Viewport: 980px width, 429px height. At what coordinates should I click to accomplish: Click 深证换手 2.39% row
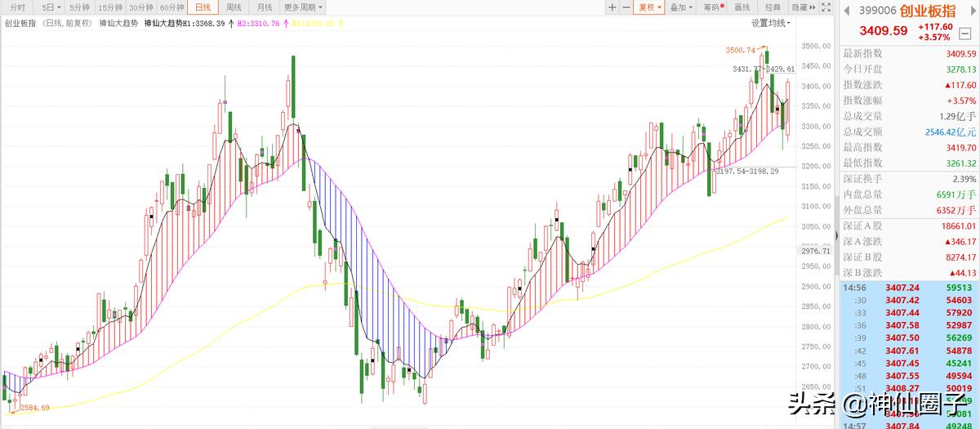[909, 179]
